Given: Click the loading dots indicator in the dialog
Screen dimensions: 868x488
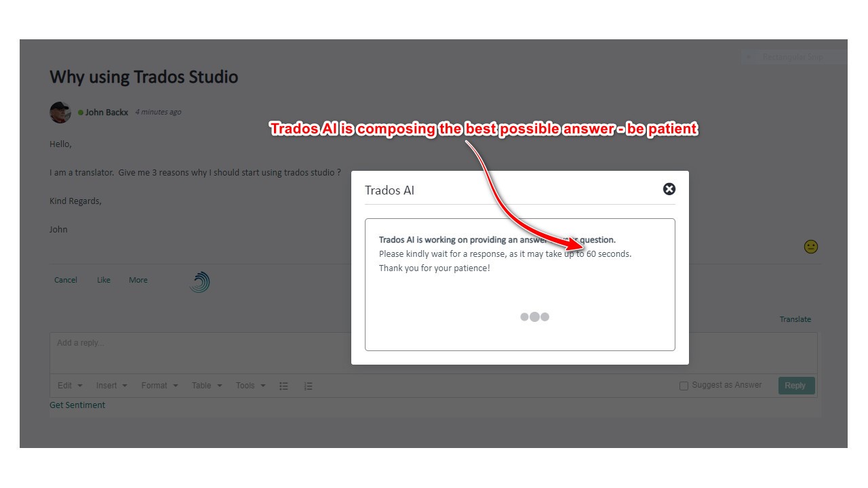Looking at the screenshot, I should [534, 317].
